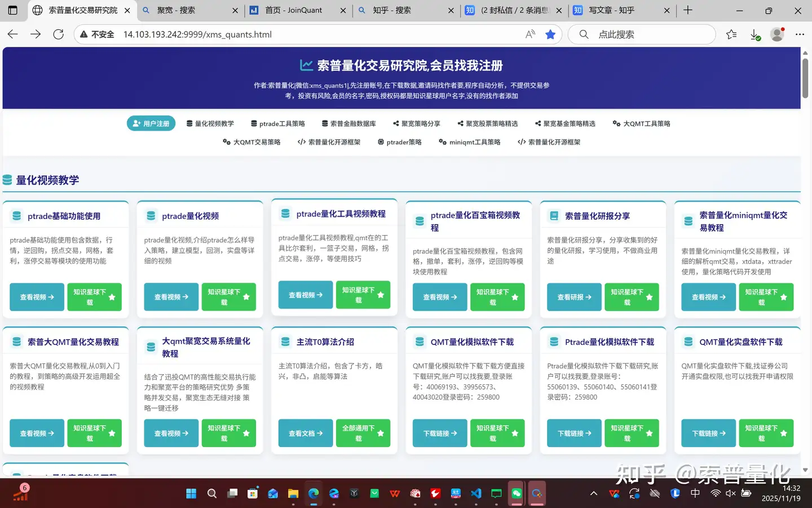Click 知识星球下载 on ptrade基础功能使用 card

tap(94, 297)
